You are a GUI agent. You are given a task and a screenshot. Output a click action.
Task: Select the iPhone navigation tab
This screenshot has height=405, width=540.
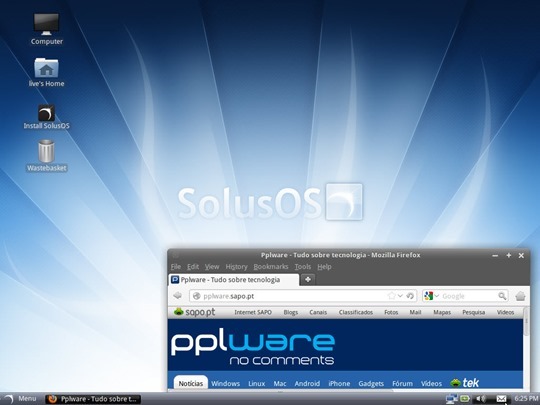coord(339,383)
